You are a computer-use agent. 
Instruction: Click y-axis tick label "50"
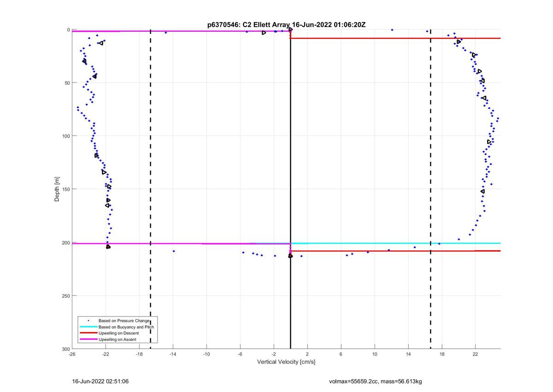pos(67,83)
